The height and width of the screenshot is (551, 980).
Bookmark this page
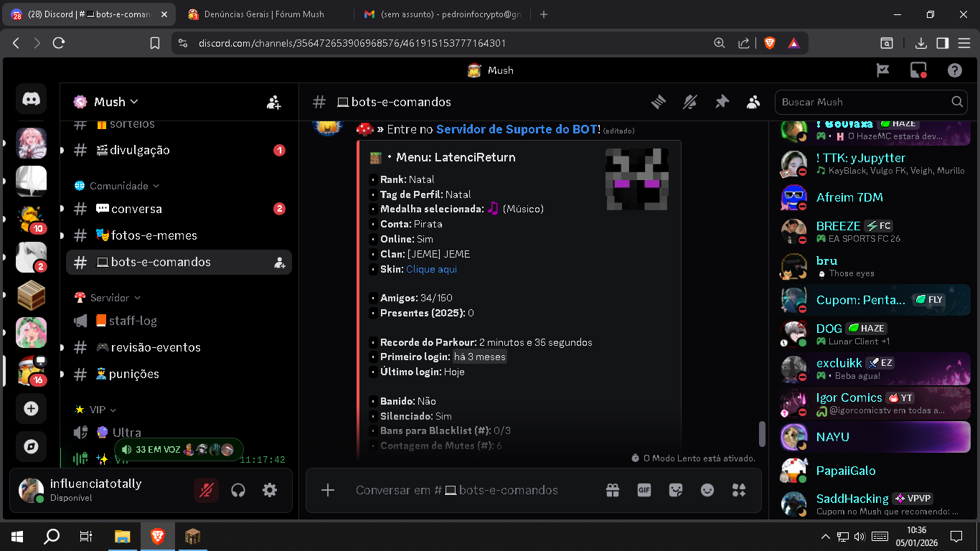point(155,43)
